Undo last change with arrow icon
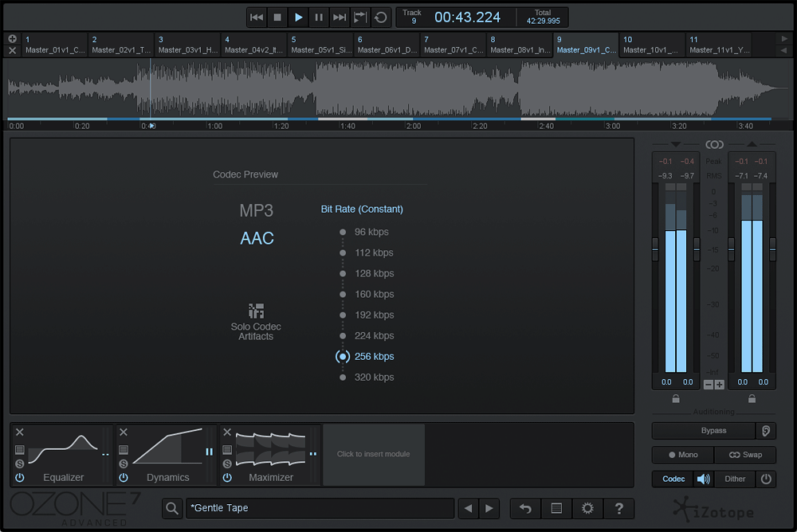797x532 pixels. tap(525, 508)
